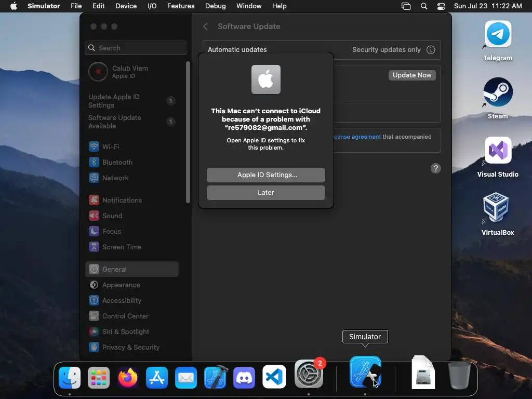Click the Stage Manager menu bar icon

[406, 6]
